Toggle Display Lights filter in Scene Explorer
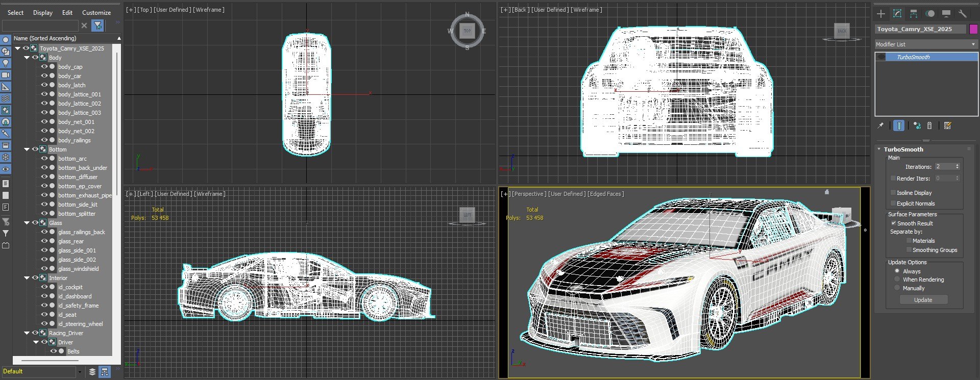980x380 pixels. (6, 63)
